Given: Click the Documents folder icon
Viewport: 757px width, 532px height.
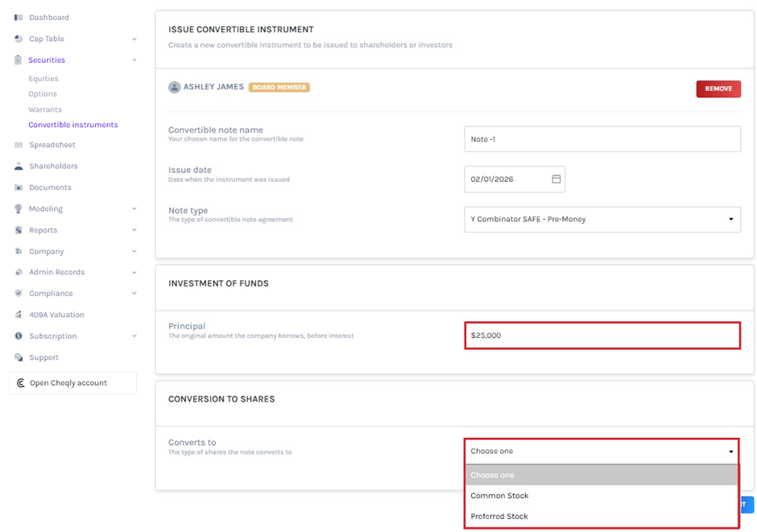Looking at the screenshot, I should [19, 188].
